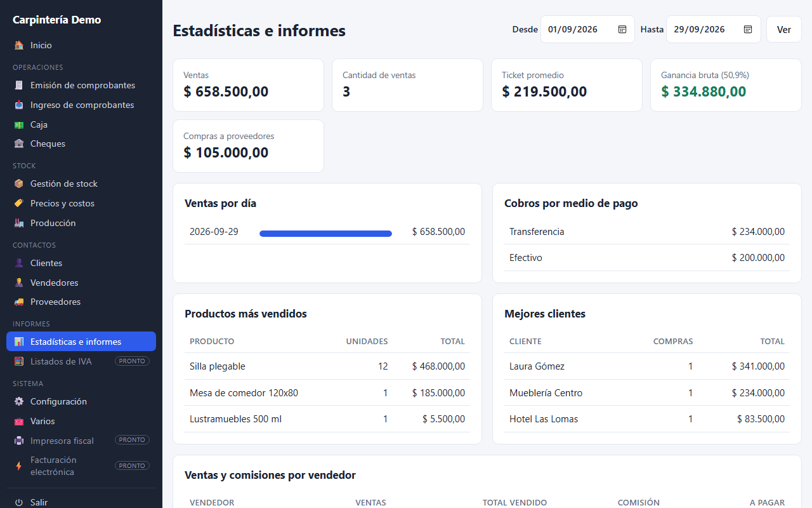812x508 pixels.
Task: Click the Emisión de comprobantes receipt icon
Action: [19, 85]
